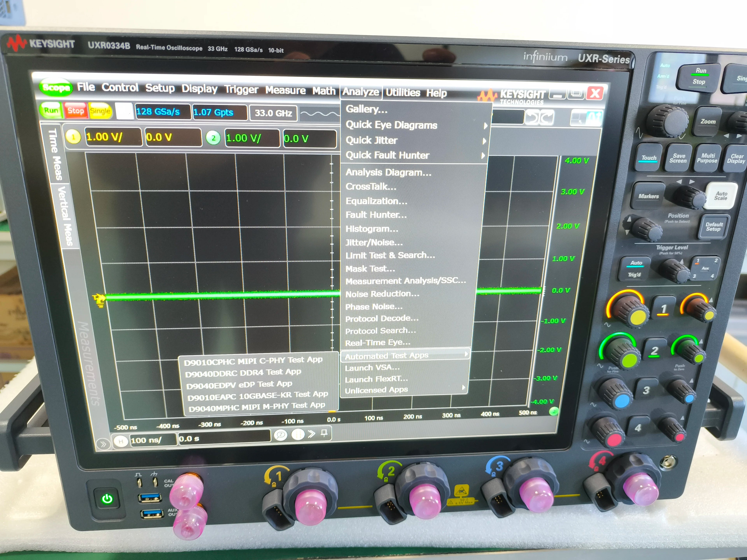The height and width of the screenshot is (560, 747).
Task: Select the blue waveform touch mode icon
Action: [x=594, y=118]
